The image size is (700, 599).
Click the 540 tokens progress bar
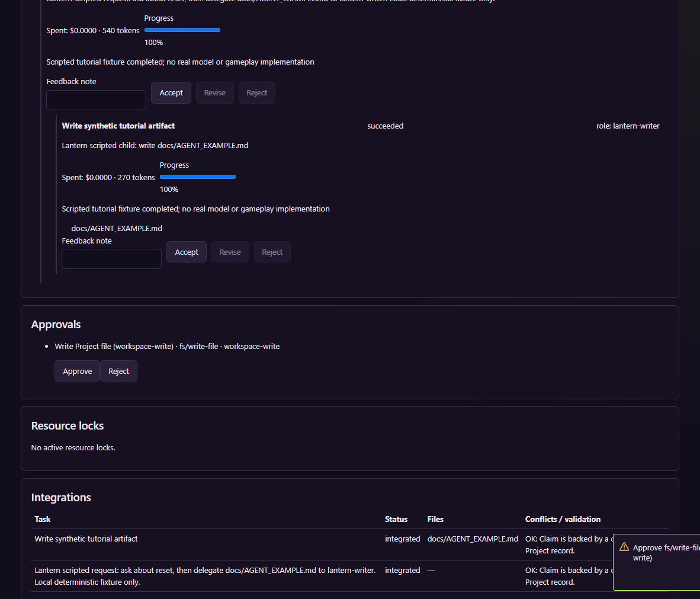point(182,30)
